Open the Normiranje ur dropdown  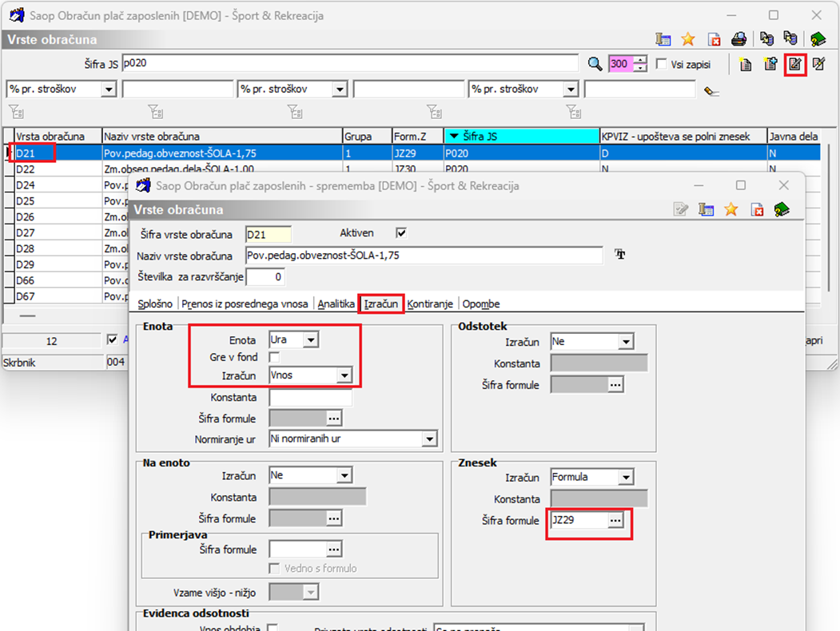(x=429, y=439)
